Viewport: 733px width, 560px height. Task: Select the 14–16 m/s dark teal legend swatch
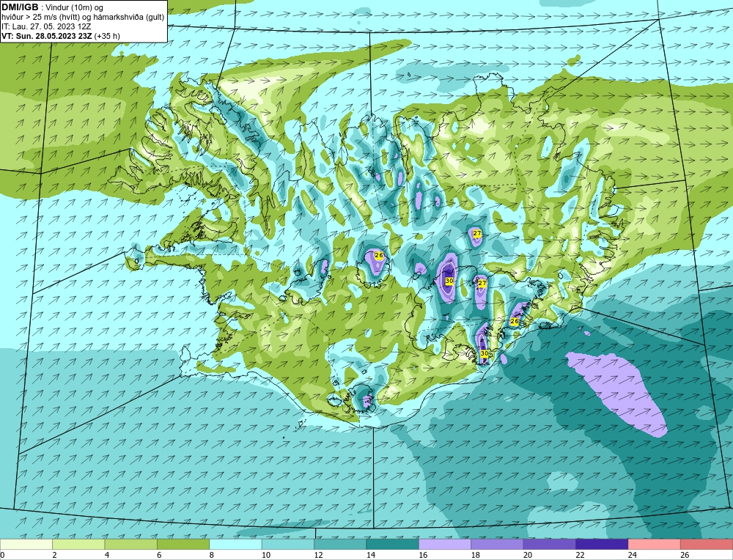tap(393, 544)
